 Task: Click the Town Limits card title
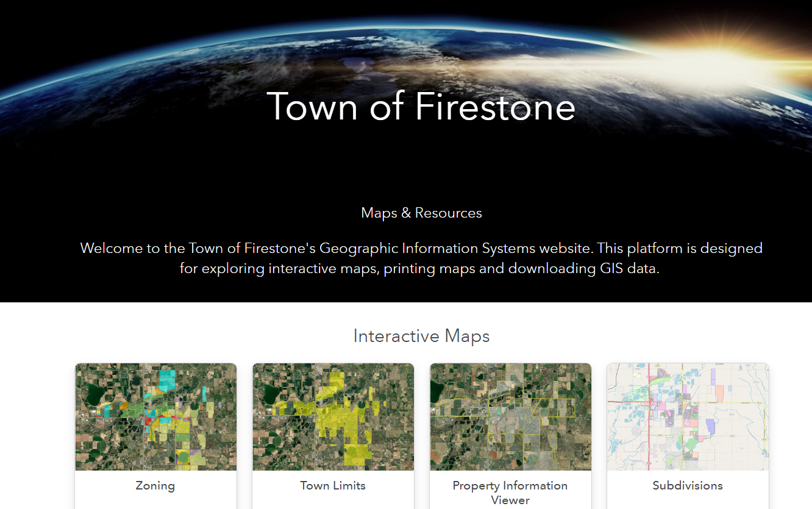coord(333,486)
